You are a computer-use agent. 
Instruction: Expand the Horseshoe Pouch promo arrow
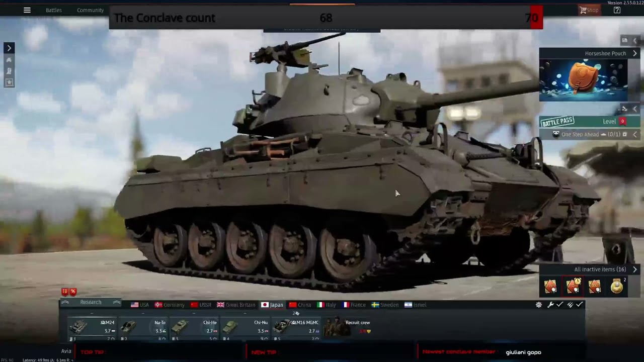click(x=635, y=53)
